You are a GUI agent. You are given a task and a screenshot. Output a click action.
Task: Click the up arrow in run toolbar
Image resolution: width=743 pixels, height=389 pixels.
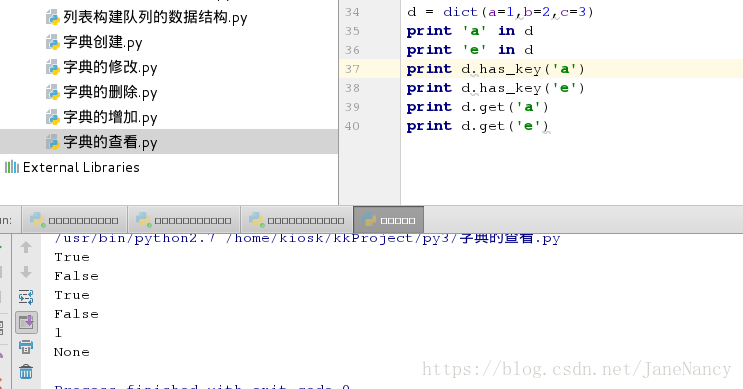click(x=26, y=247)
